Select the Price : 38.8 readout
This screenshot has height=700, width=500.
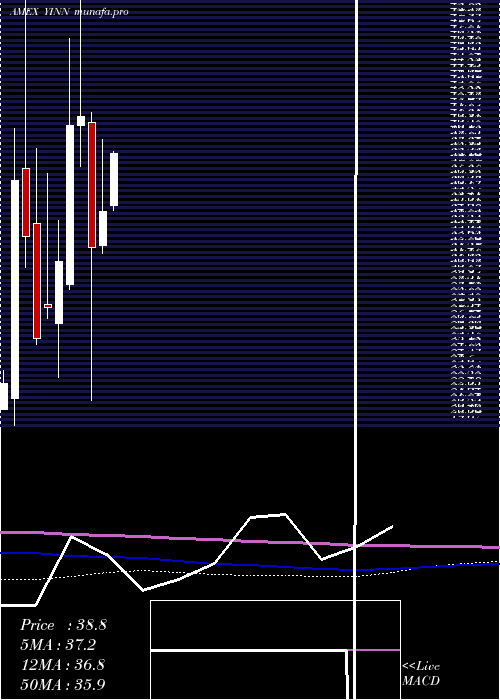tap(63, 625)
